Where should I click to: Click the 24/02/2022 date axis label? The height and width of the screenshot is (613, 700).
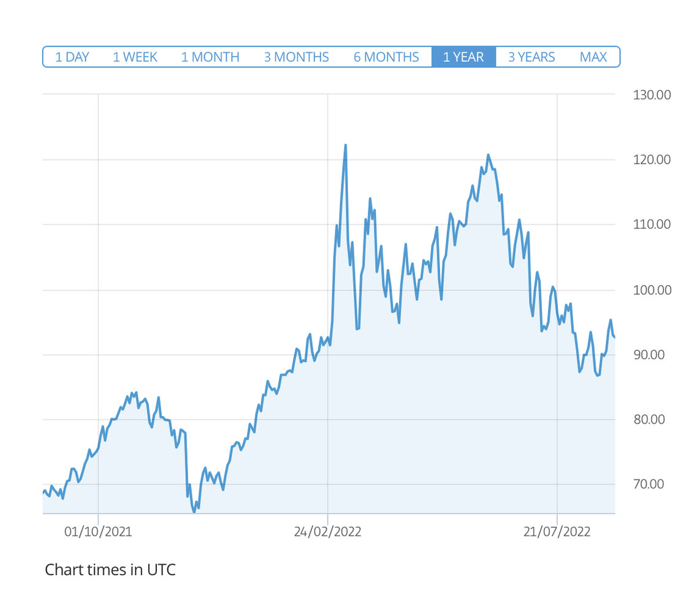[x=327, y=531]
